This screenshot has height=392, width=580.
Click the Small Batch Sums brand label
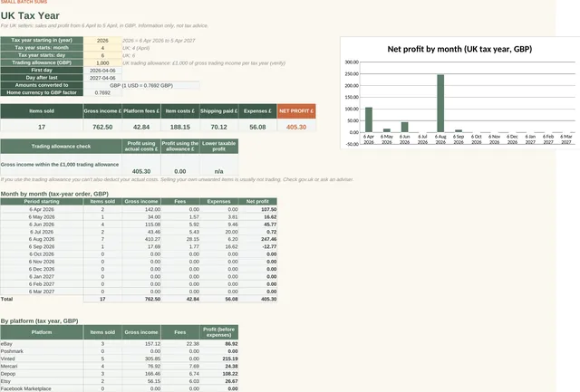[x=24, y=2]
